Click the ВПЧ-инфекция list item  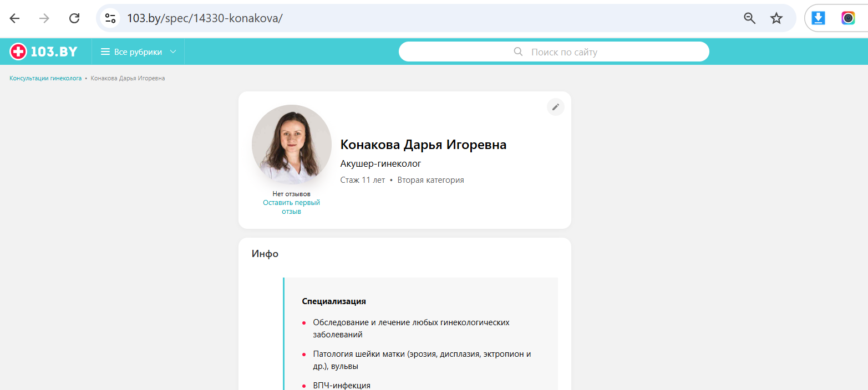click(342, 385)
